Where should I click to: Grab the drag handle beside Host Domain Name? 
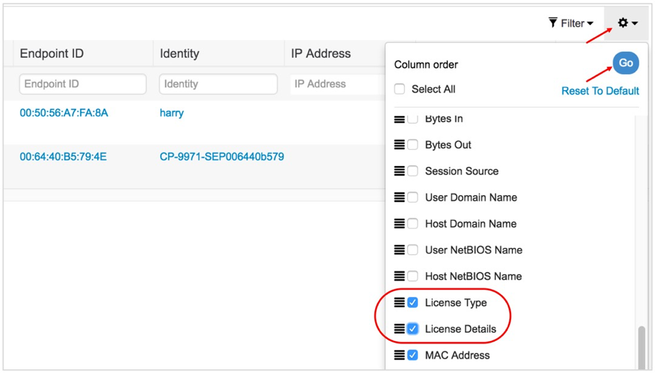click(x=399, y=223)
